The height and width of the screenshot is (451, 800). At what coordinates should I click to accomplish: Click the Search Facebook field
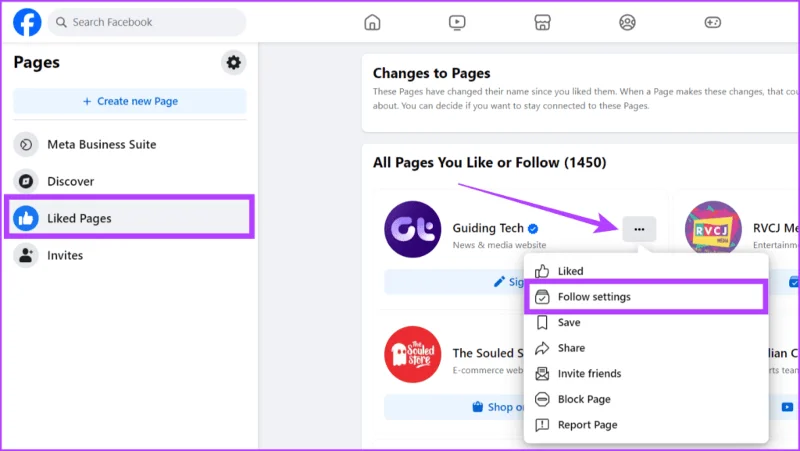(147, 22)
